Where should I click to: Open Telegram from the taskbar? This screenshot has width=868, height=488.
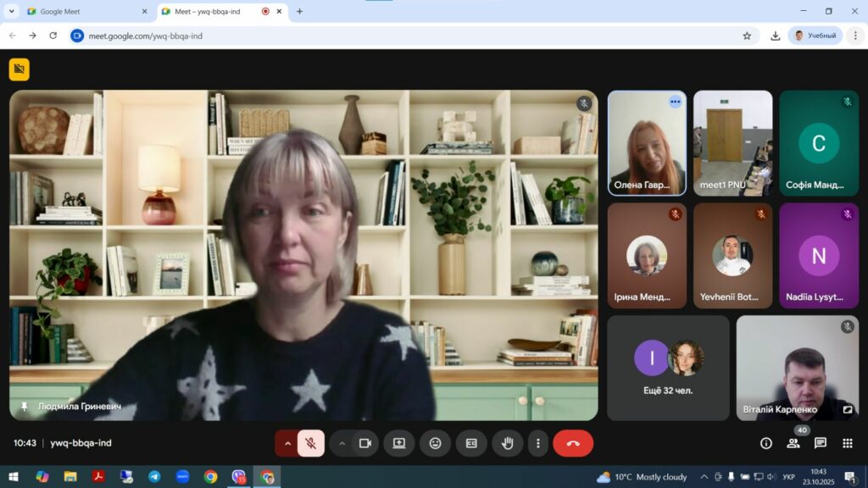[154, 477]
